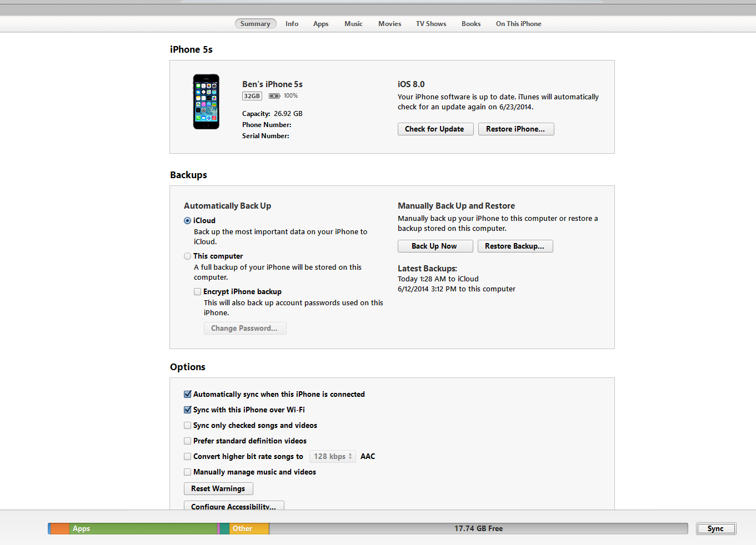Enable Manually manage music and videos
756x545 pixels.
click(187, 472)
